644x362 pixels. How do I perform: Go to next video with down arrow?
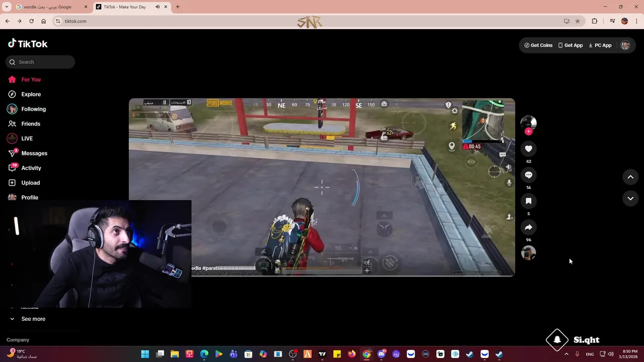[630, 199]
